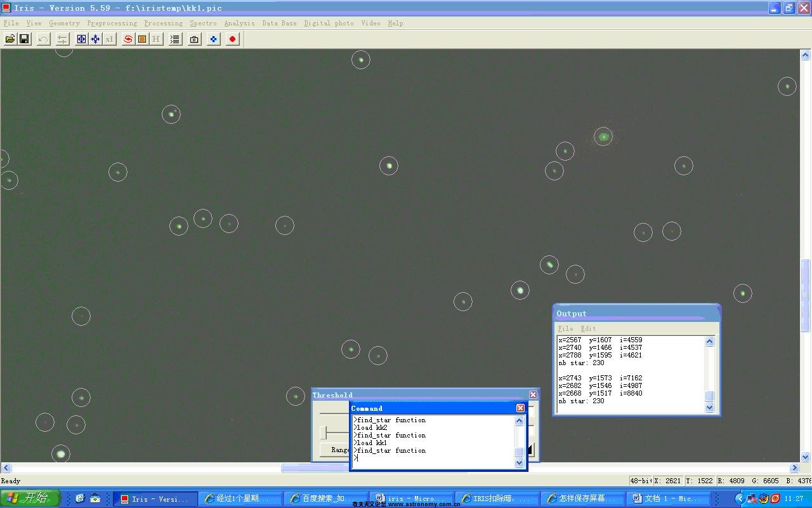This screenshot has height=508, width=812.
Task: Open the command window via the list icon
Action: 175,39
